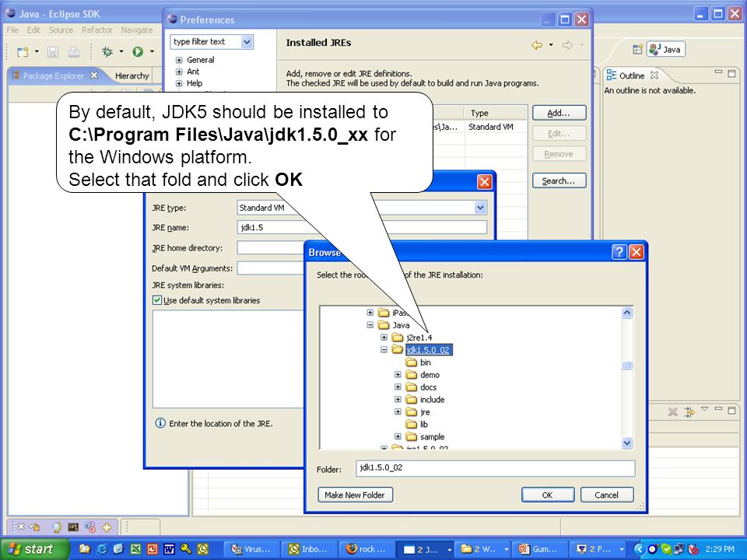
Task: Minimize the Outline view panel
Action: [x=718, y=72]
